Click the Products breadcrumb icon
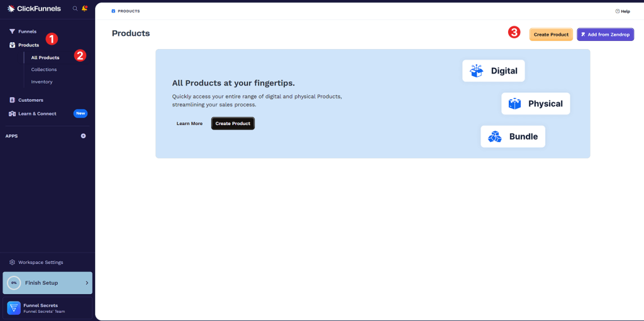 click(113, 11)
